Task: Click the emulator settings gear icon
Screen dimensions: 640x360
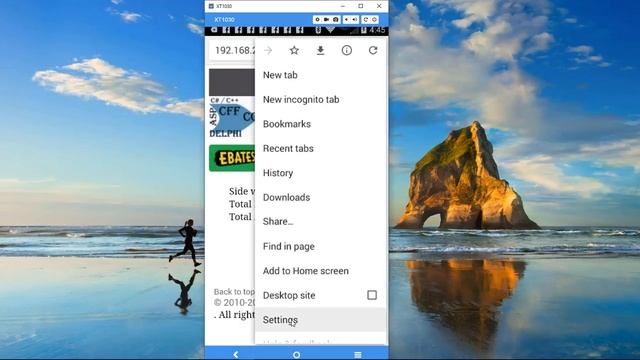Action: point(318,20)
